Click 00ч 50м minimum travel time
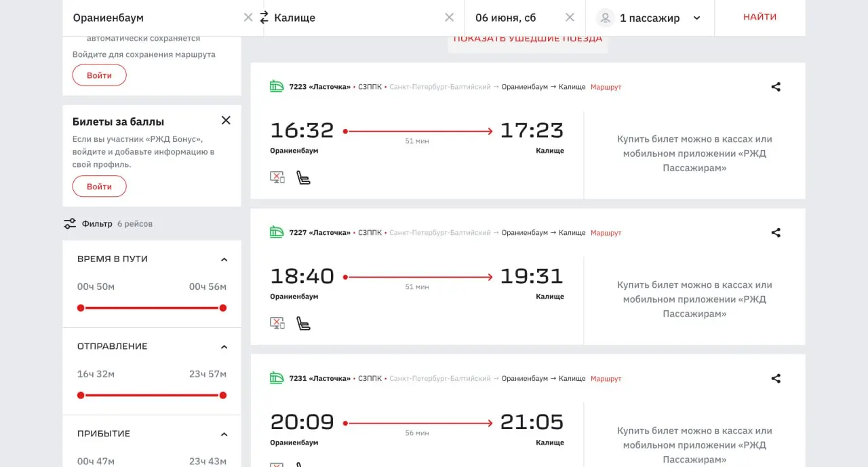Screen dimensions: 868x467 click(96, 287)
